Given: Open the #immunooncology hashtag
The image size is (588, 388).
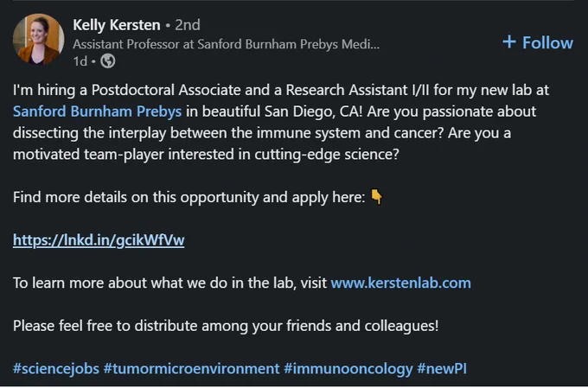Looking at the screenshot, I should [348, 368].
